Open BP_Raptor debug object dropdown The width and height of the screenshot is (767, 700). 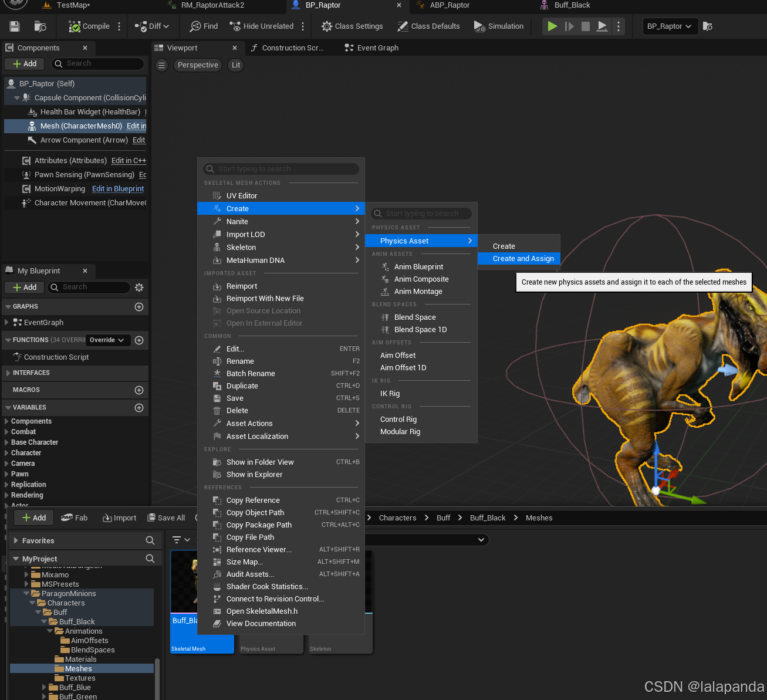[669, 26]
